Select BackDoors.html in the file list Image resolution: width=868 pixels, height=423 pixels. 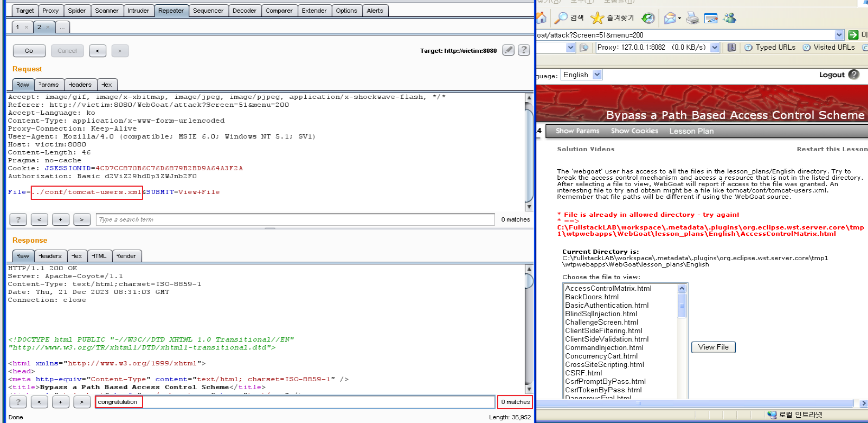pos(591,297)
